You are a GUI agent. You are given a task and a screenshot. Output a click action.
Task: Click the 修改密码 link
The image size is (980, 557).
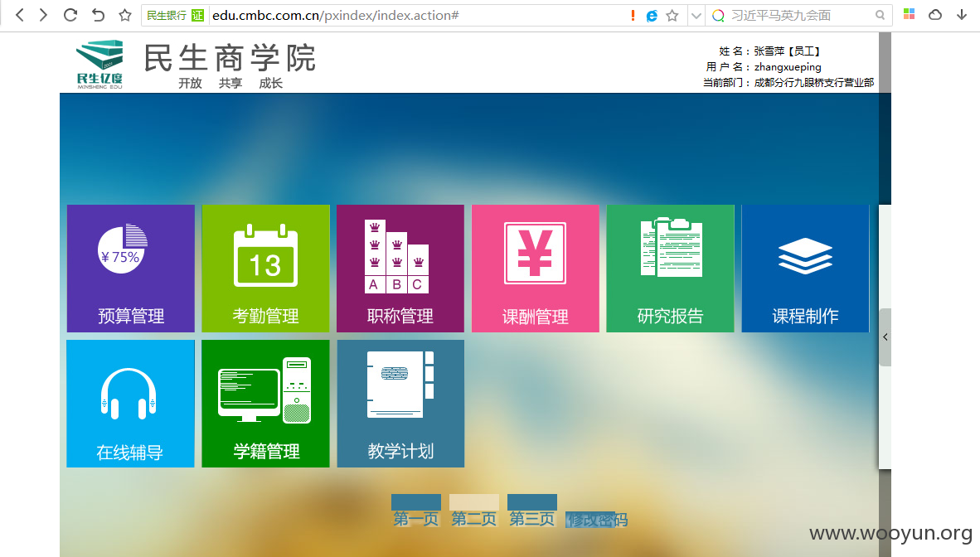point(597,520)
